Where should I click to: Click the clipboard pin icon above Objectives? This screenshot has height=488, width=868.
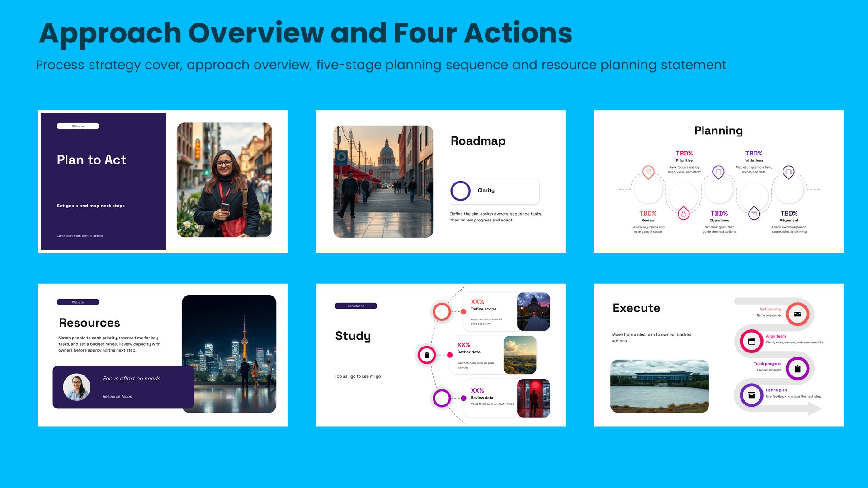point(718,172)
